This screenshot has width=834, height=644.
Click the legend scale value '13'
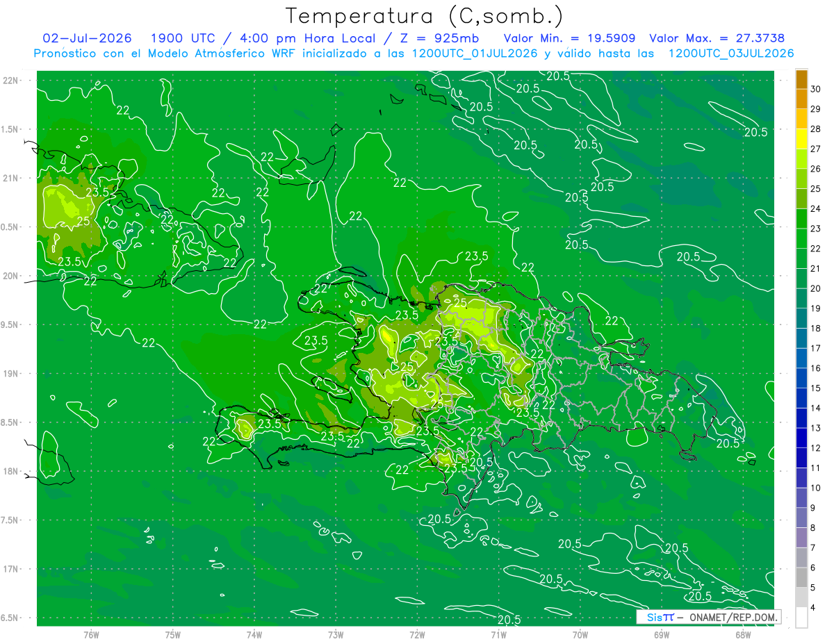point(816,429)
